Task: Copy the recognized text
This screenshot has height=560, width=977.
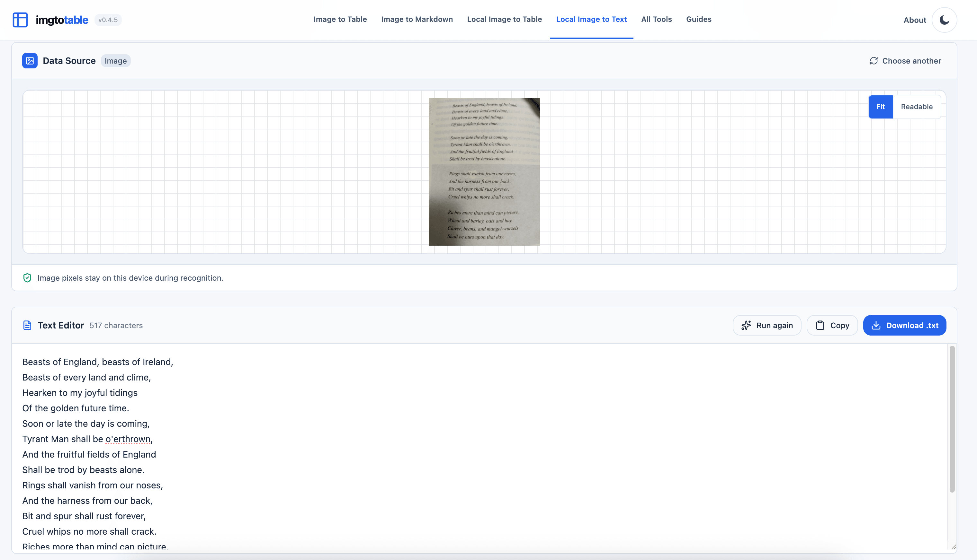Action: pyautogui.click(x=832, y=325)
